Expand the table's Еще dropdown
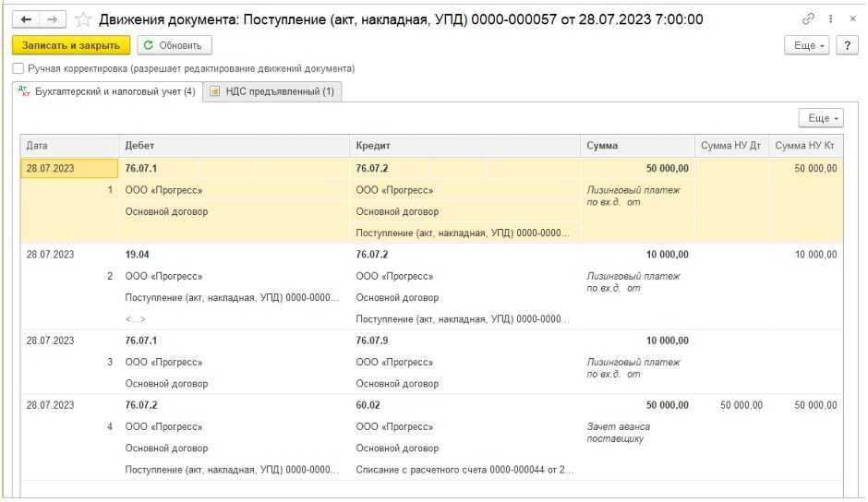The height and width of the screenshot is (502, 868). (x=820, y=118)
